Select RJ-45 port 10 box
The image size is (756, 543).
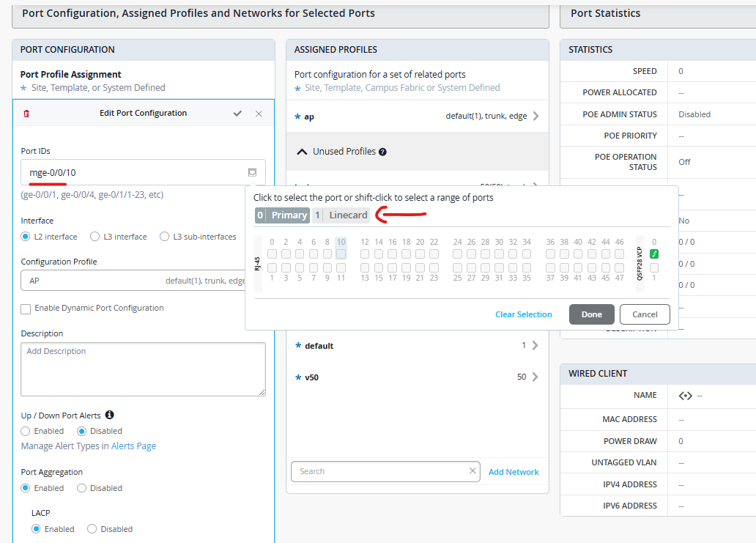341,254
